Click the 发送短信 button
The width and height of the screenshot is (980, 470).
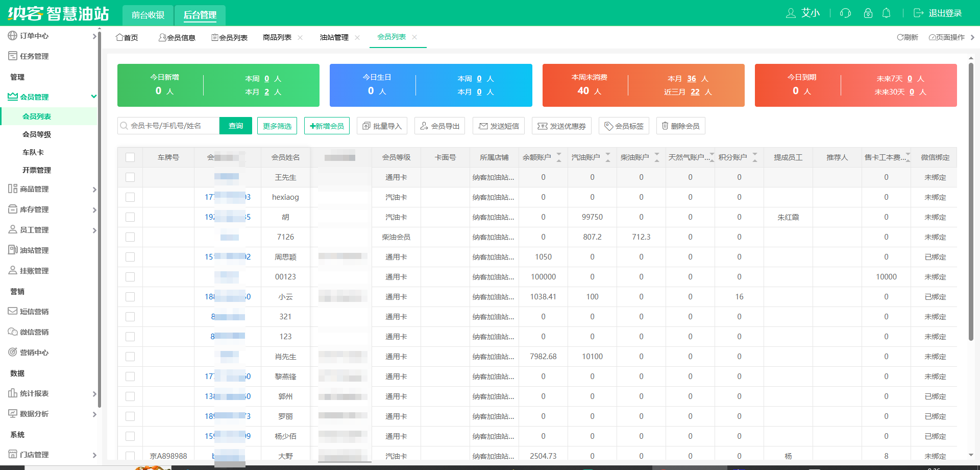point(499,126)
